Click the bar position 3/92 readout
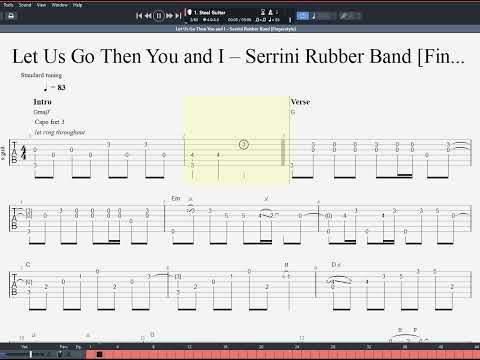 coord(194,20)
